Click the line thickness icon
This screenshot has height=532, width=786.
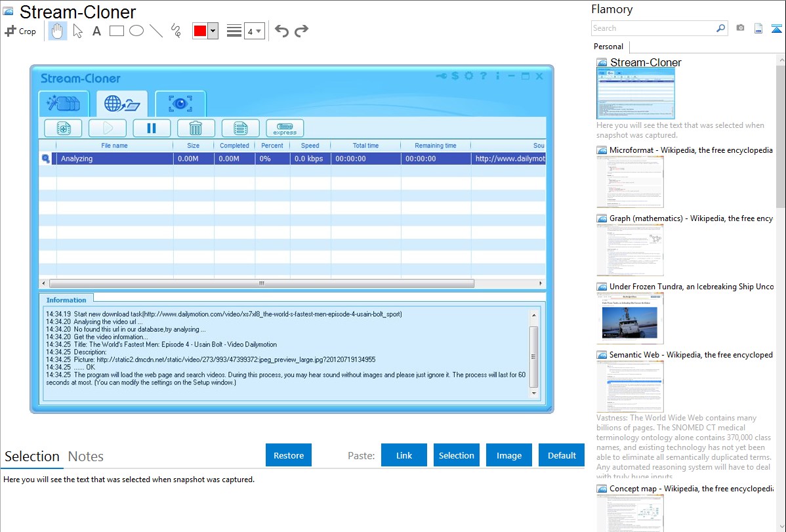click(234, 31)
